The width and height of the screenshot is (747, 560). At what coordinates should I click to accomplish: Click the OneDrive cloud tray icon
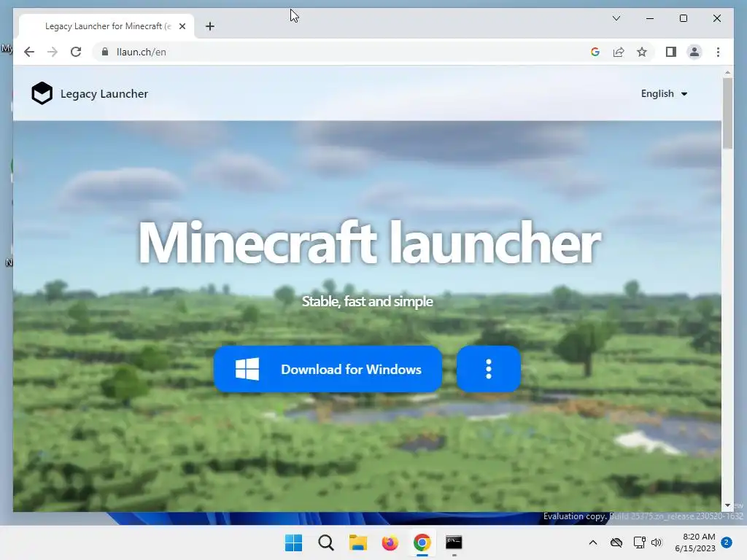(616, 542)
